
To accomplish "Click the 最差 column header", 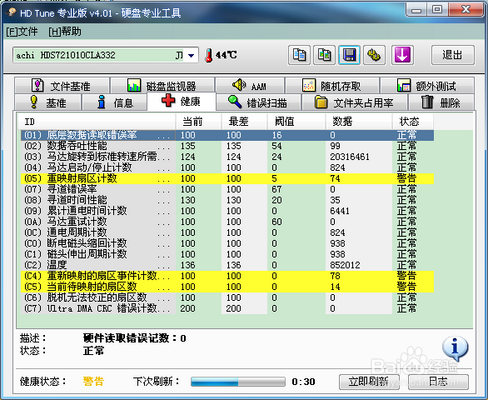I will 244,122.
